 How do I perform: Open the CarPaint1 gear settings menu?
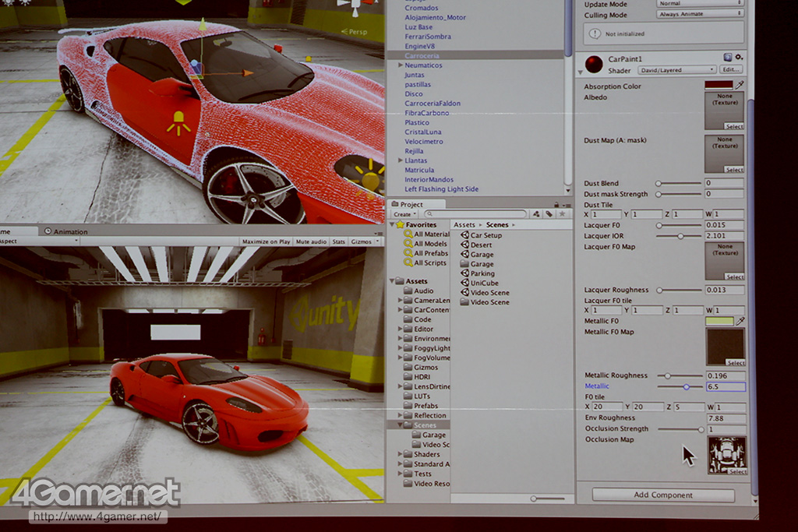point(739,57)
